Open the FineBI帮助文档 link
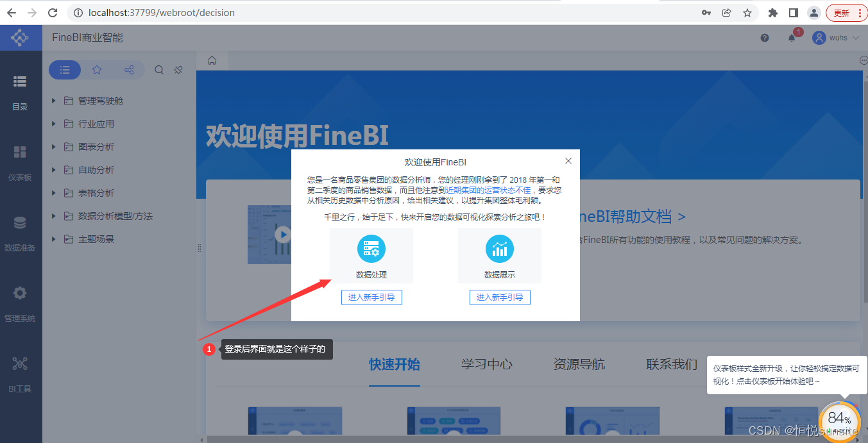This screenshot has width=868, height=443. pos(632,217)
